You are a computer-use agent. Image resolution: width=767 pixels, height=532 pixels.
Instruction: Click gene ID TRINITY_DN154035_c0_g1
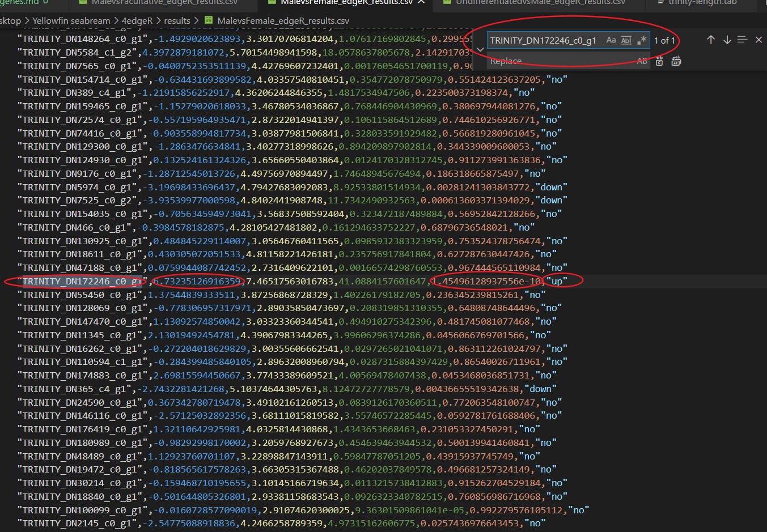(x=82, y=214)
